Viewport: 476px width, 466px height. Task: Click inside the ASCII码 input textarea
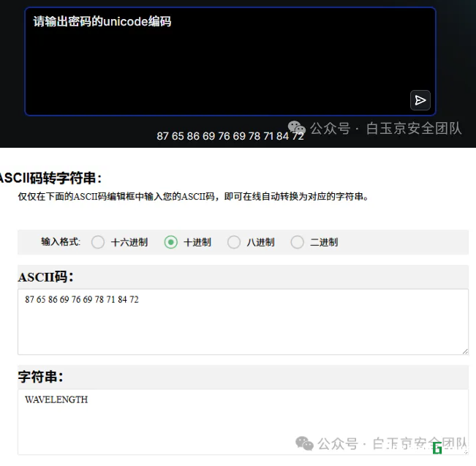point(243,322)
